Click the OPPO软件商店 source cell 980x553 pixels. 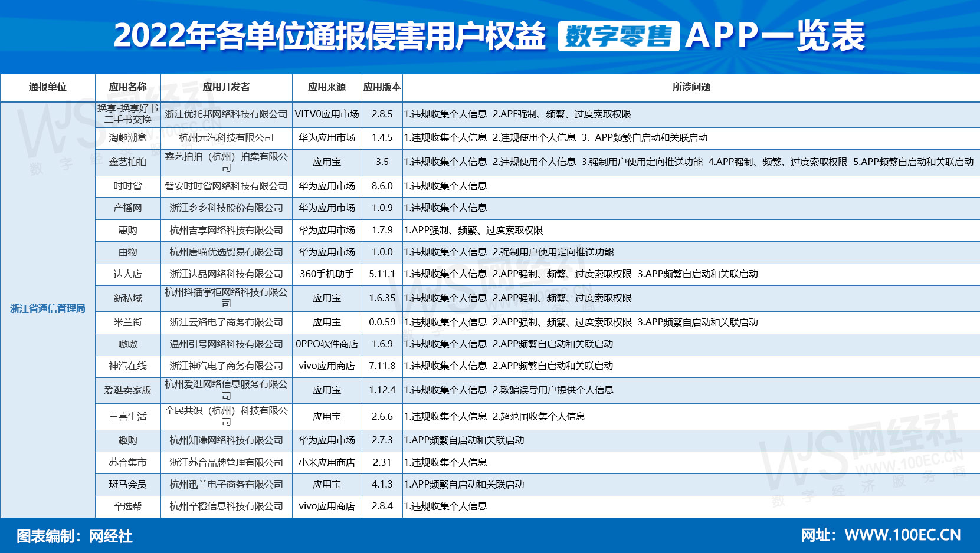327,344
